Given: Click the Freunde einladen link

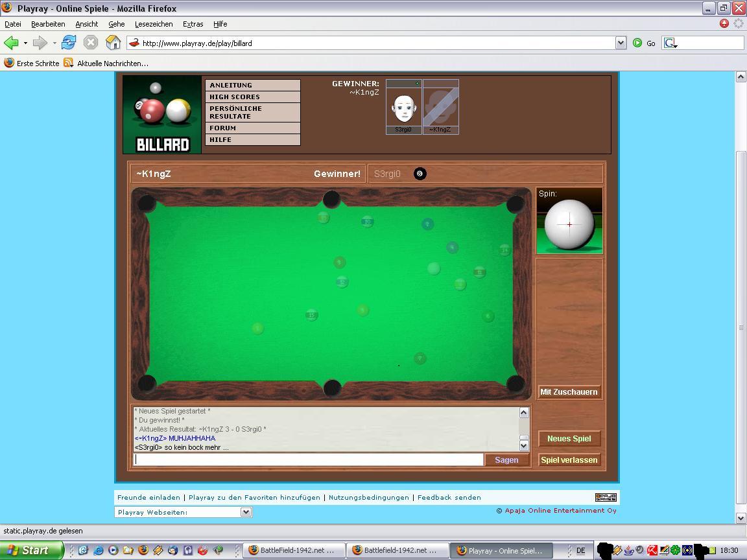Looking at the screenshot, I should [148, 498].
